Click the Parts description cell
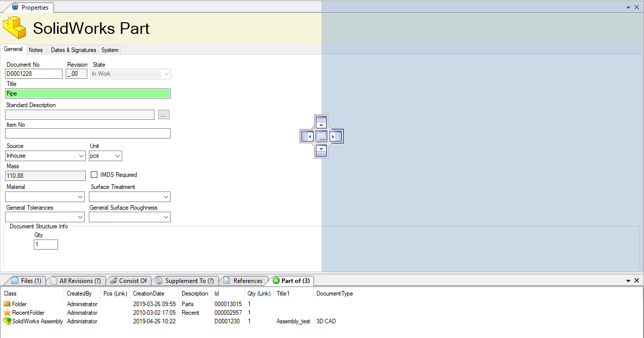Screen dimensions: 644x338 tap(188, 304)
